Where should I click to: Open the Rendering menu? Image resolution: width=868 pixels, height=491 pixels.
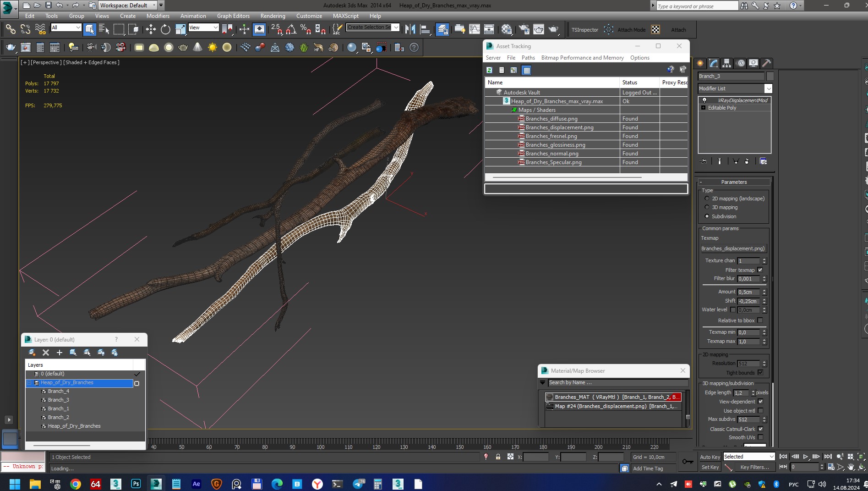point(273,16)
